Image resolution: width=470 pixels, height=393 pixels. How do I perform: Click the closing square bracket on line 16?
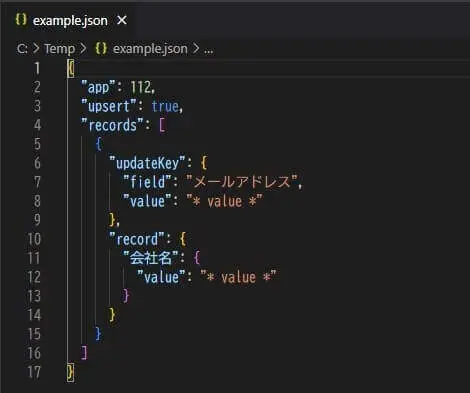(84, 353)
